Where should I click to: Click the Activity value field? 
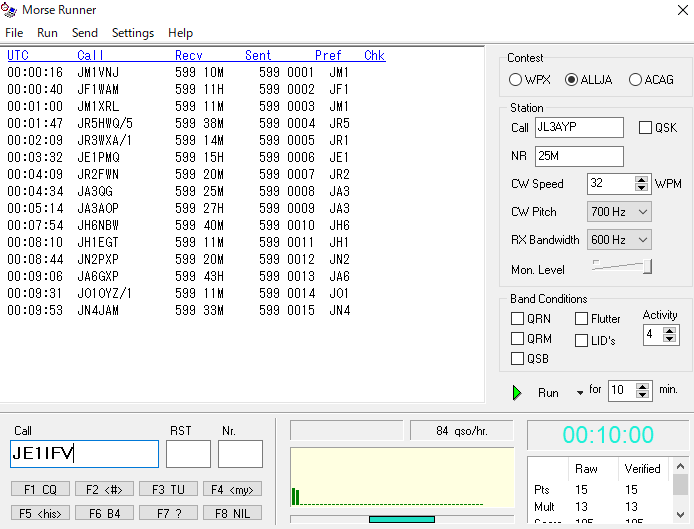[653, 335]
